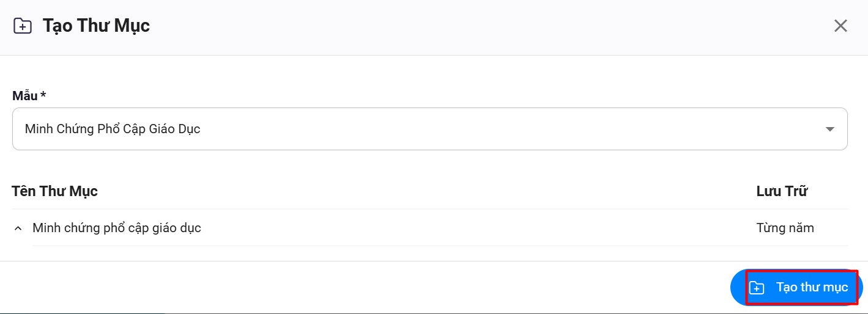868x314 pixels.
Task: Click the blank footer area left of the button
Action: point(367,287)
